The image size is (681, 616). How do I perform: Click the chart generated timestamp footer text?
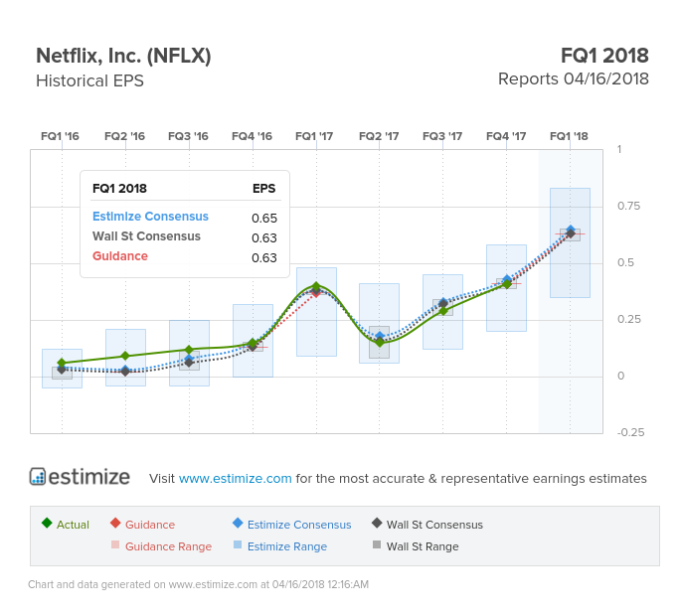tap(198, 584)
